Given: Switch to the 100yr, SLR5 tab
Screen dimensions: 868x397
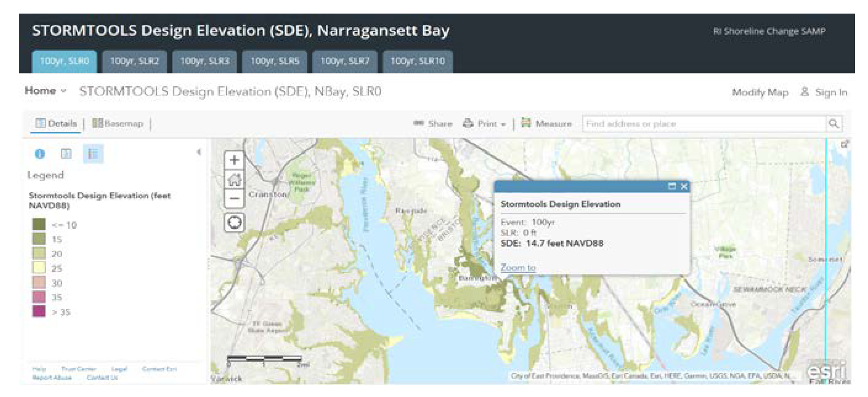Looking at the screenshot, I should point(275,61).
